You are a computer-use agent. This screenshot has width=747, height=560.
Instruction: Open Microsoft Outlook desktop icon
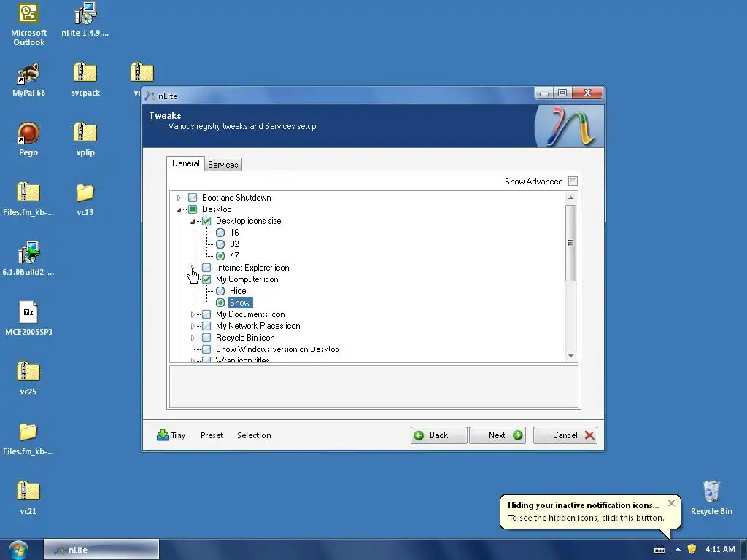pos(28,25)
